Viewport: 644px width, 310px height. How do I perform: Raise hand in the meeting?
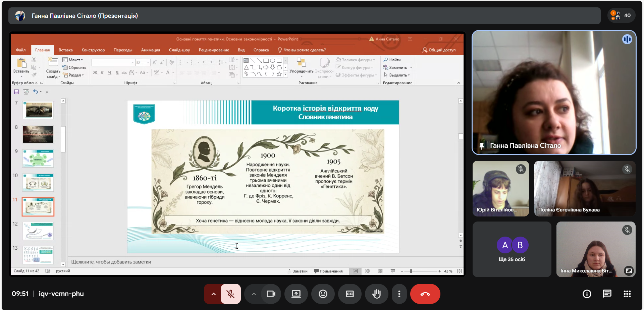376,294
